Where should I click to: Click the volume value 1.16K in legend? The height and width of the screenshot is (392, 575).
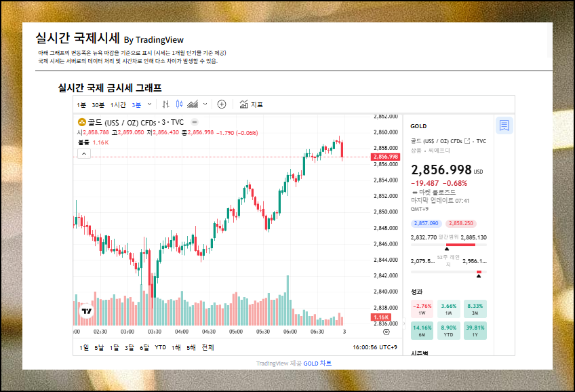point(100,142)
